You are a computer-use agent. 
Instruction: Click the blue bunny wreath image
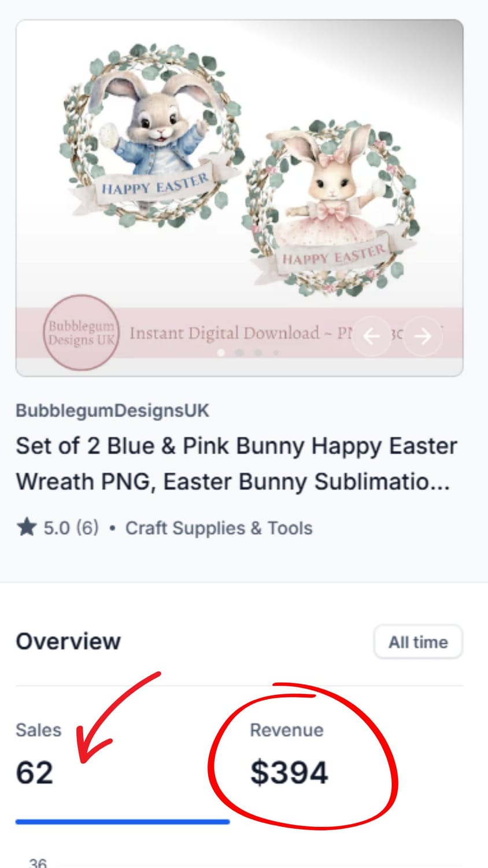[x=151, y=135]
